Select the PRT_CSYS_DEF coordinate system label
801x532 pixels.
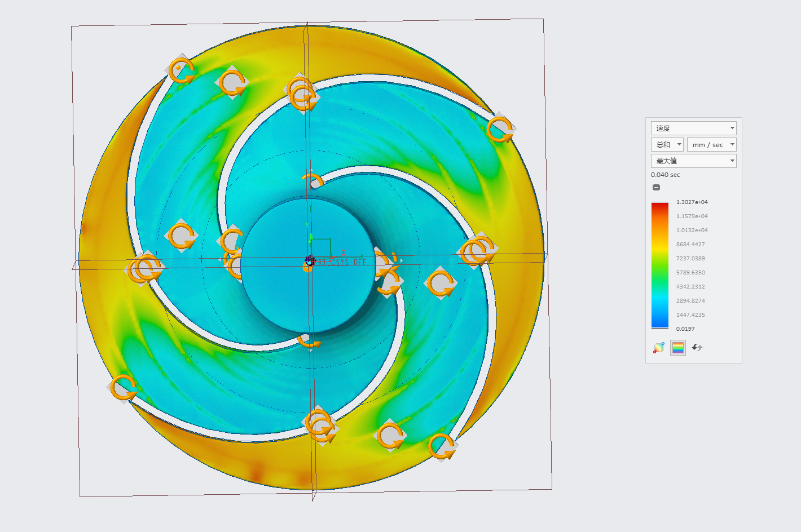coord(342,262)
